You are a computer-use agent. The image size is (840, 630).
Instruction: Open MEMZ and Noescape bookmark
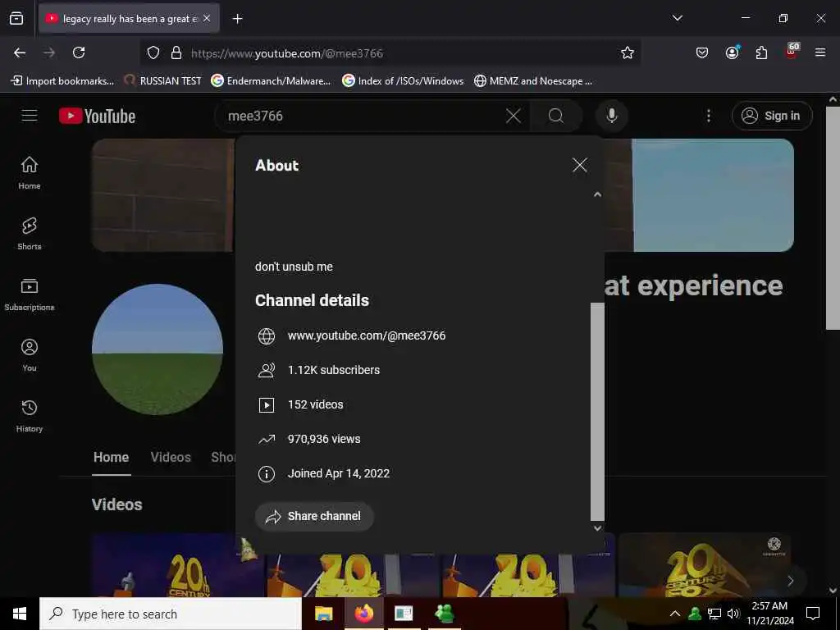pos(533,81)
